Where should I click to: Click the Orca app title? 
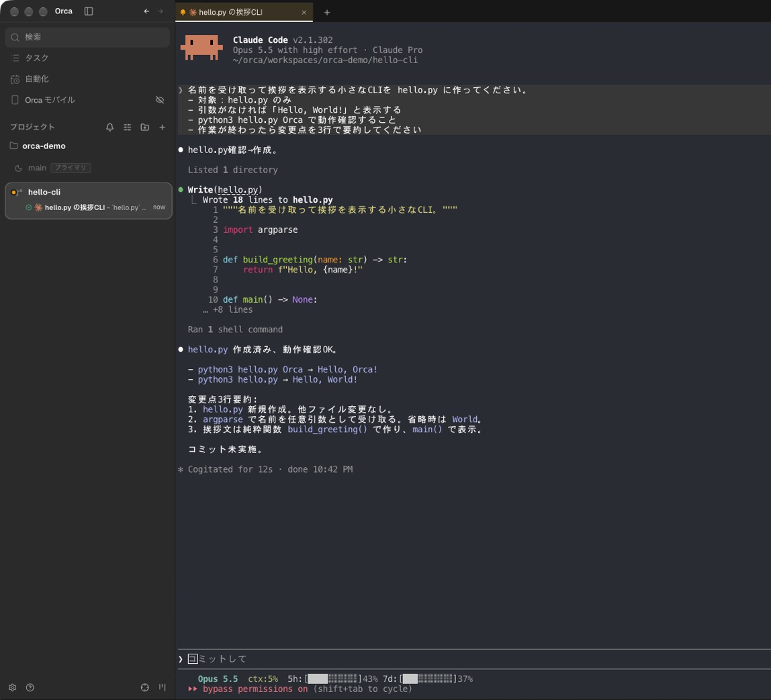point(63,11)
